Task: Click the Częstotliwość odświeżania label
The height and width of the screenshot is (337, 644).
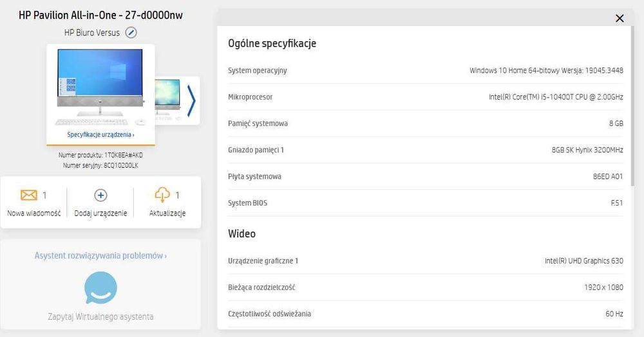Action: [x=269, y=314]
